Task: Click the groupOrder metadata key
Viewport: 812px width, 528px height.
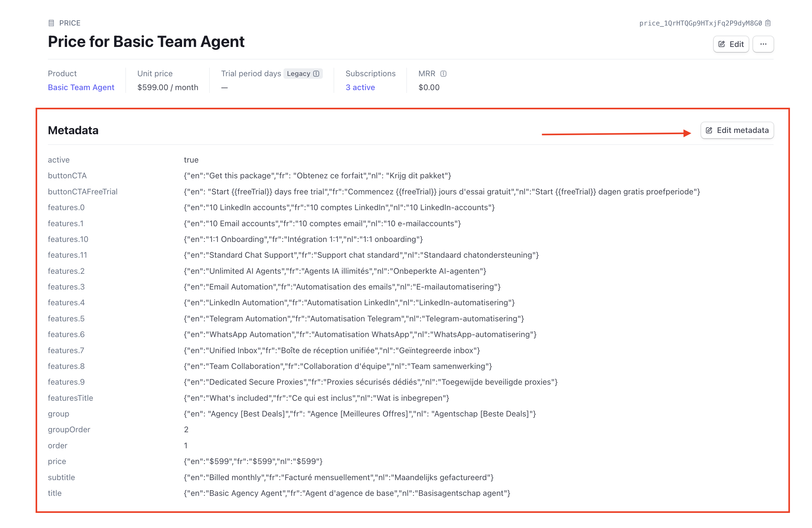Action: click(69, 430)
